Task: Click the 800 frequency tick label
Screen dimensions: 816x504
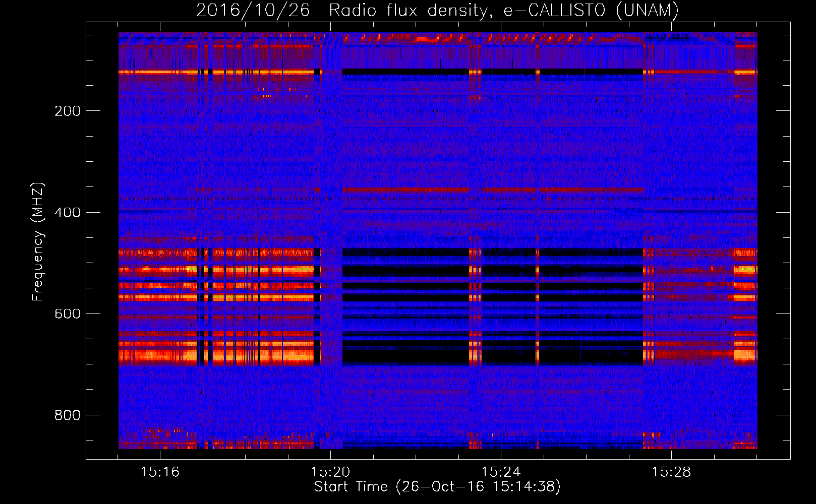Action: [68, 415]
